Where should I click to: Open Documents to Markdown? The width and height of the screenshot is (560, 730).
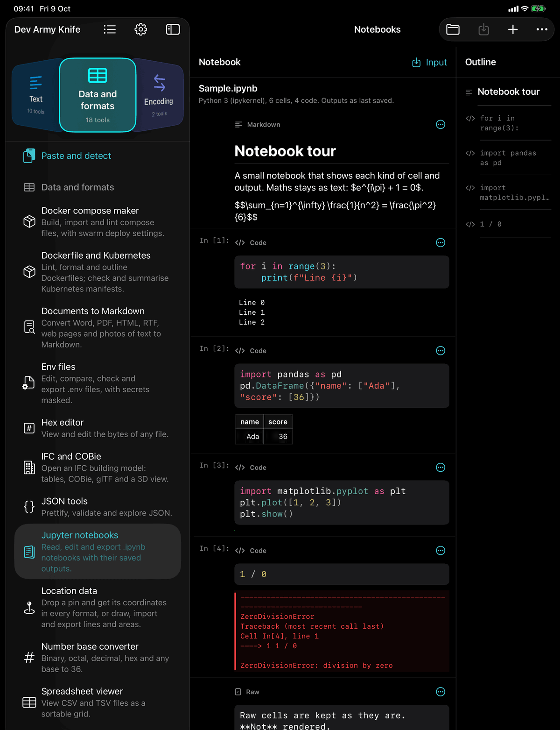click(x=98, y=327)
